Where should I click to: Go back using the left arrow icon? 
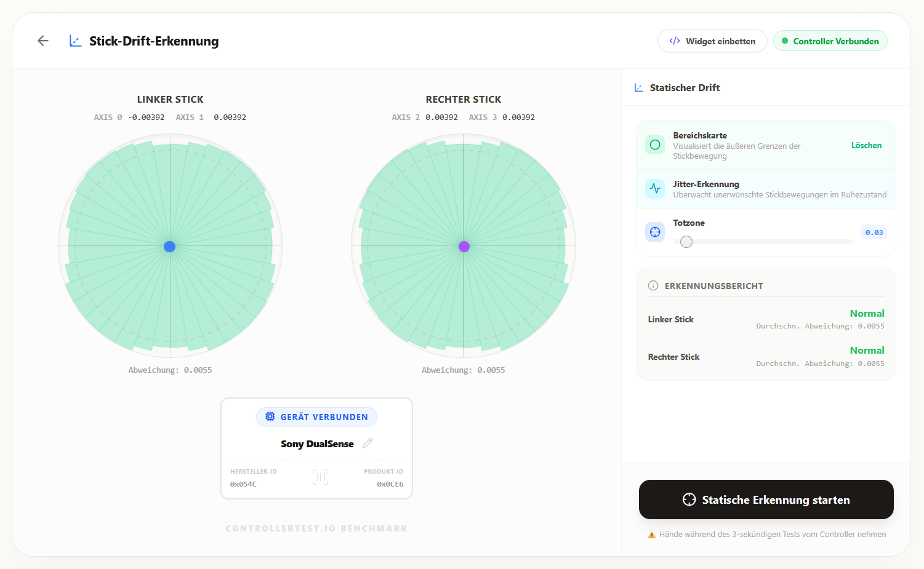[43, 41]
